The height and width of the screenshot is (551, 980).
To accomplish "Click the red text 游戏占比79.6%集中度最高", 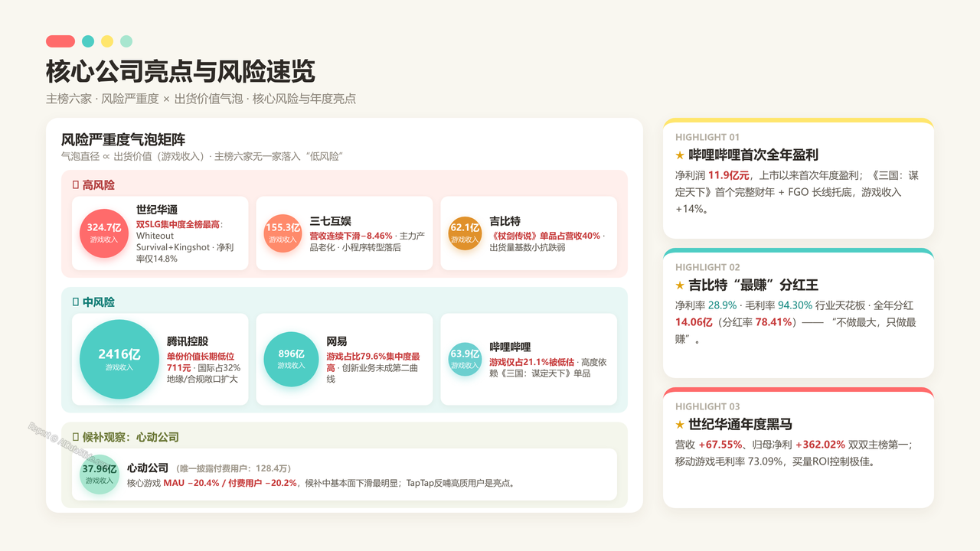I will click(x=373, y=362).
